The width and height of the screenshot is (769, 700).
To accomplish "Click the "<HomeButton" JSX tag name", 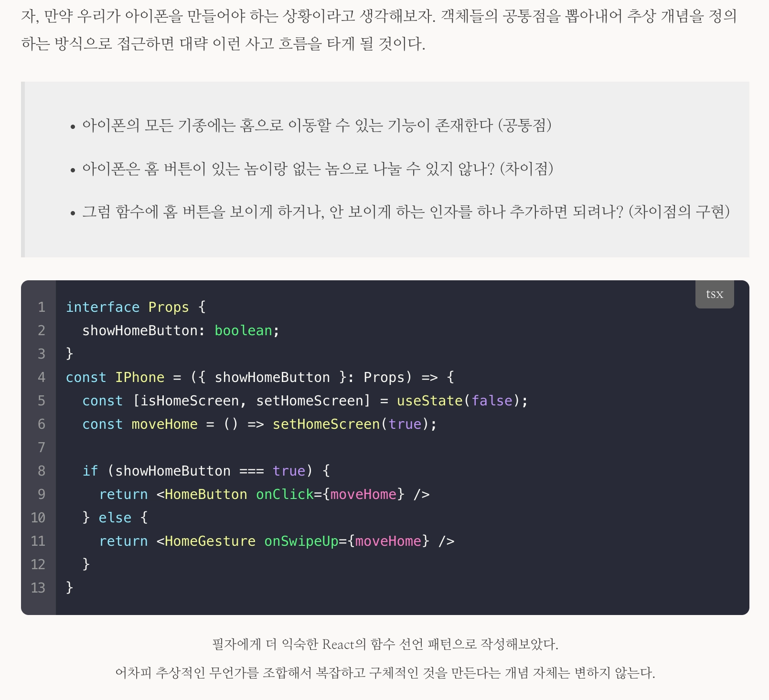I will (202, 494).
